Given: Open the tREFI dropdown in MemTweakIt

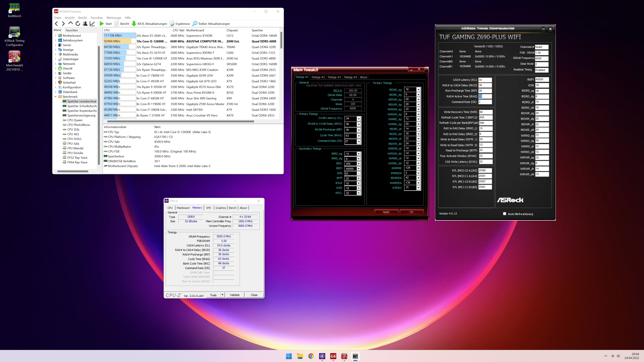Looking at the screenshot, I should pyautogui.click(x=359, y=169).
